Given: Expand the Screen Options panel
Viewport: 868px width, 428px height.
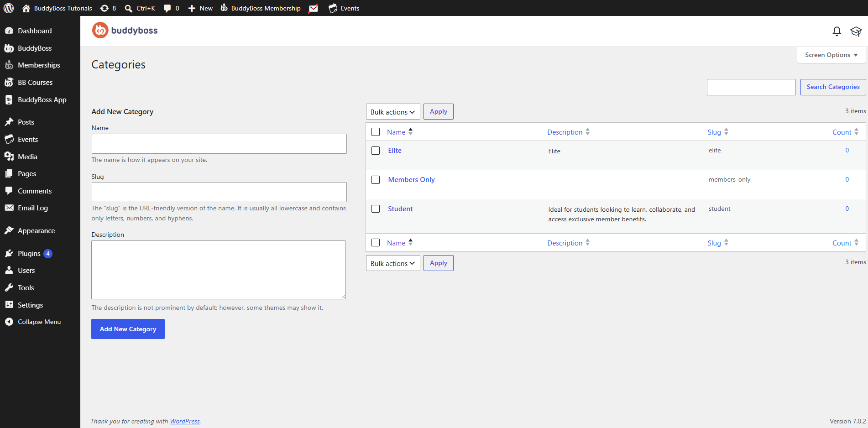Looking at the screenshot, I should point(831,55).
